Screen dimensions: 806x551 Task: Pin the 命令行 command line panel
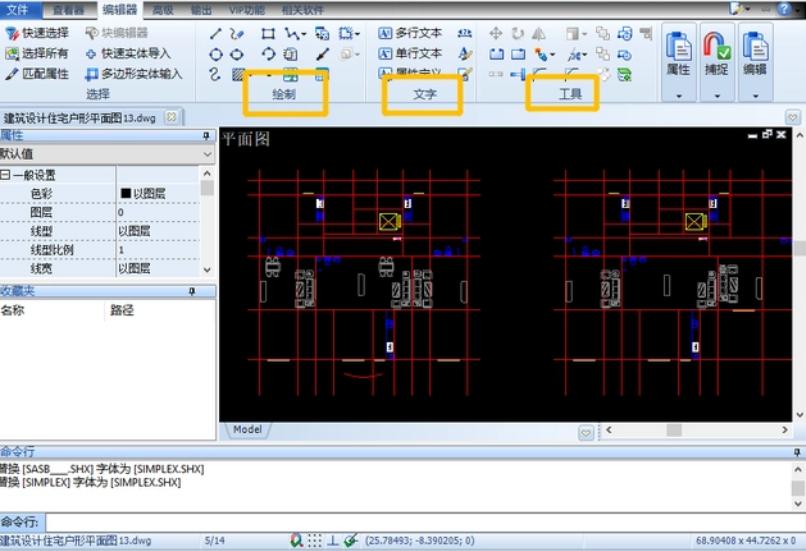coord(797,452)
